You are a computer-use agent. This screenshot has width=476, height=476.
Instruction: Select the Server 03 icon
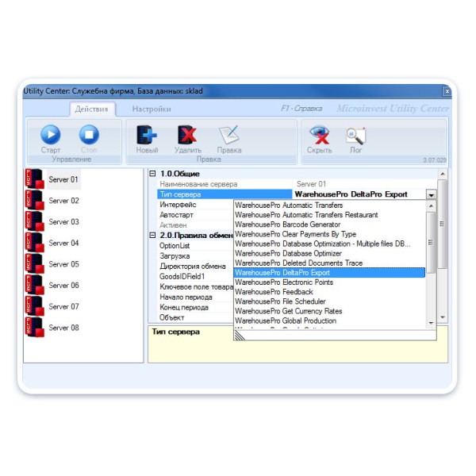pos(35,221)
